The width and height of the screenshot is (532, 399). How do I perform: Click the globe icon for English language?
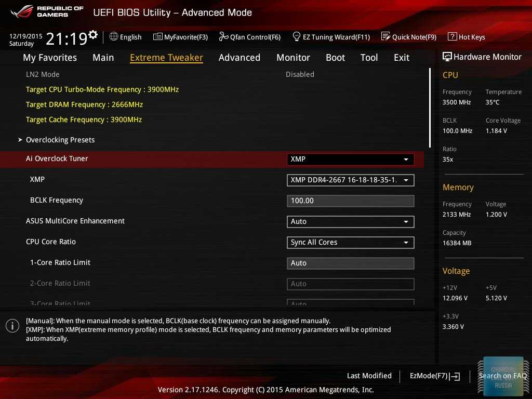coord(114,36)
